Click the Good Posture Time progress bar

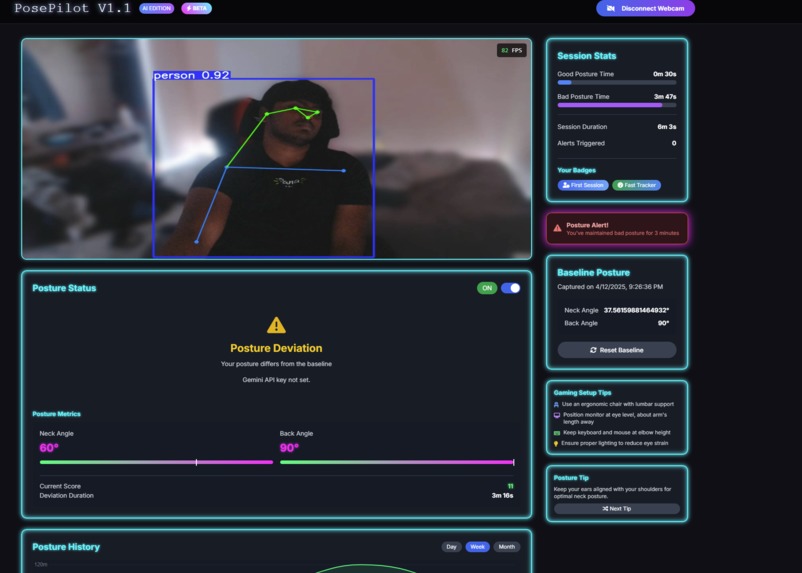tap(617, 82)
